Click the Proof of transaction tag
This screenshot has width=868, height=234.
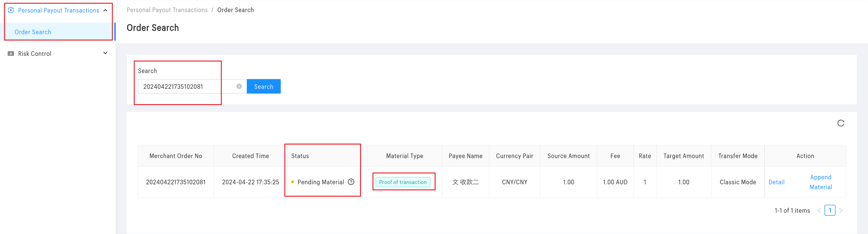click(403, 182)
